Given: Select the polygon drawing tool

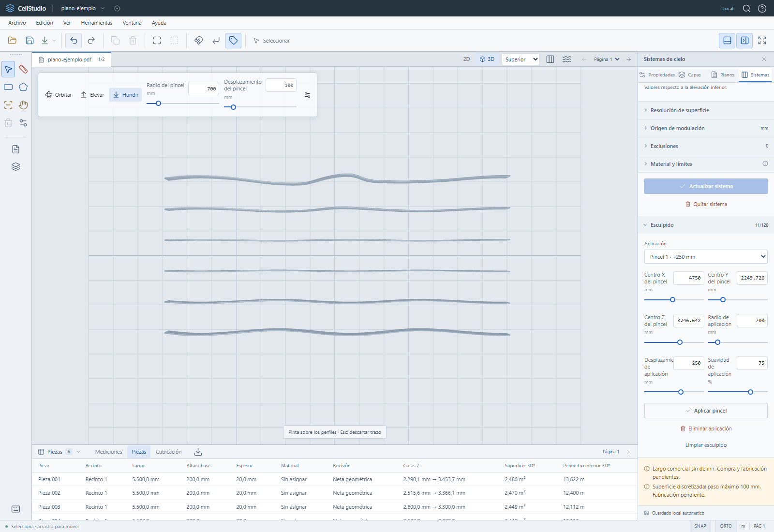Looking at the screenshot, I should tap(23, 87).
